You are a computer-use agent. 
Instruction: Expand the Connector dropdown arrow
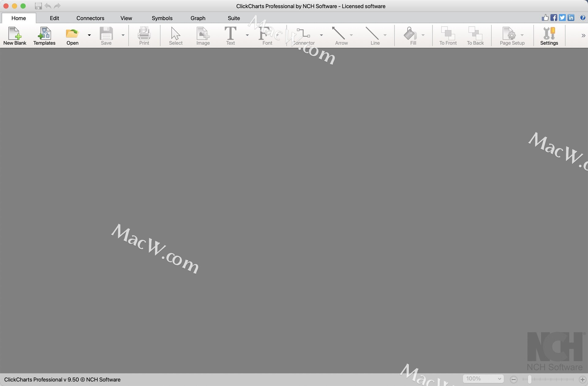point(321,35)
